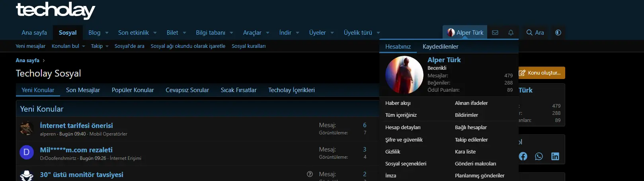Viewport: 644px width, 181px height.
Task: Click question mark icon in monitör tavsiyesi row
Action: (310, 174)
